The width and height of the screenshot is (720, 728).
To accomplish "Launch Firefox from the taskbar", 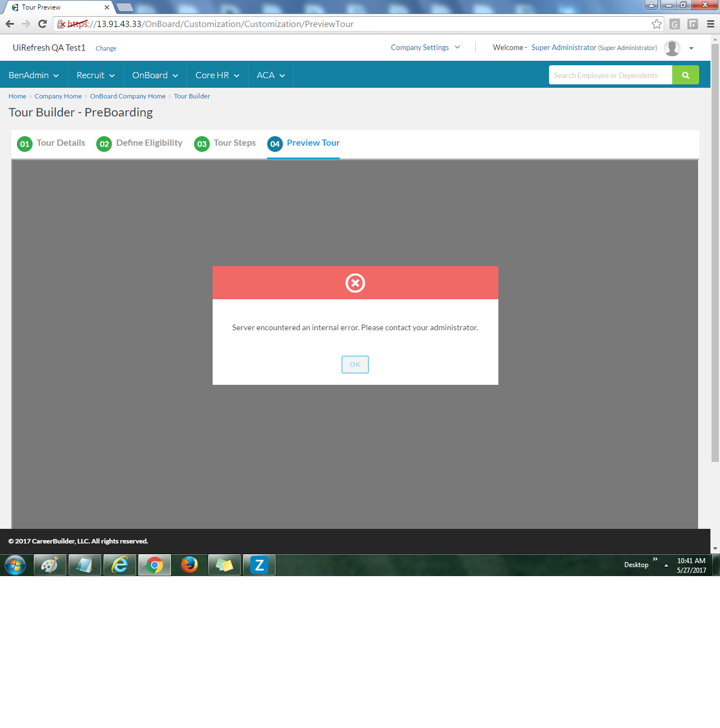I will [190, 565].
